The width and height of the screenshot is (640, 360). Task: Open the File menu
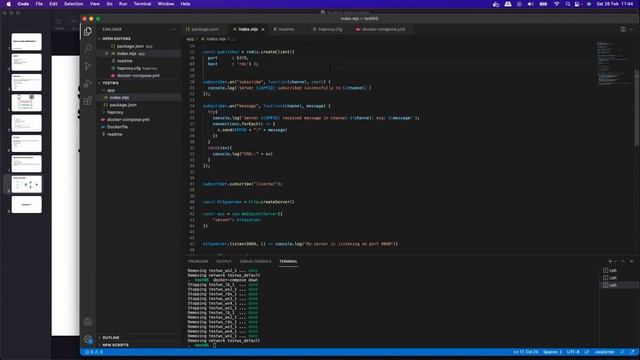39,4
